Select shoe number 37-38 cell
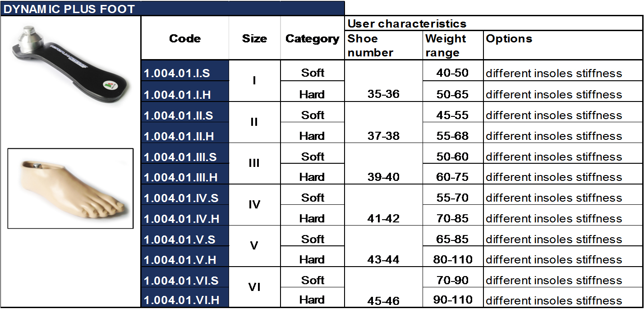Image resolution: width=644 pixels, height=309 pixels. (x=383, y=136)
